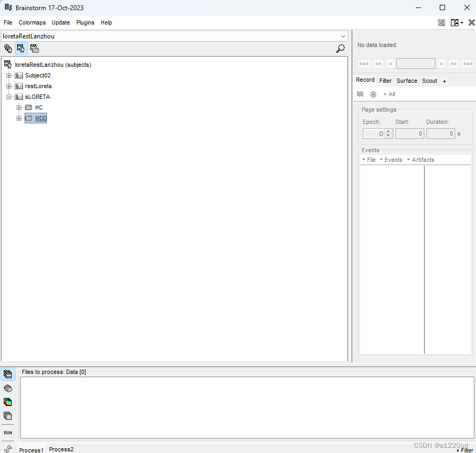476x453 pixels.
Task: Open the process Filter option
Action: tap(465, 450)
